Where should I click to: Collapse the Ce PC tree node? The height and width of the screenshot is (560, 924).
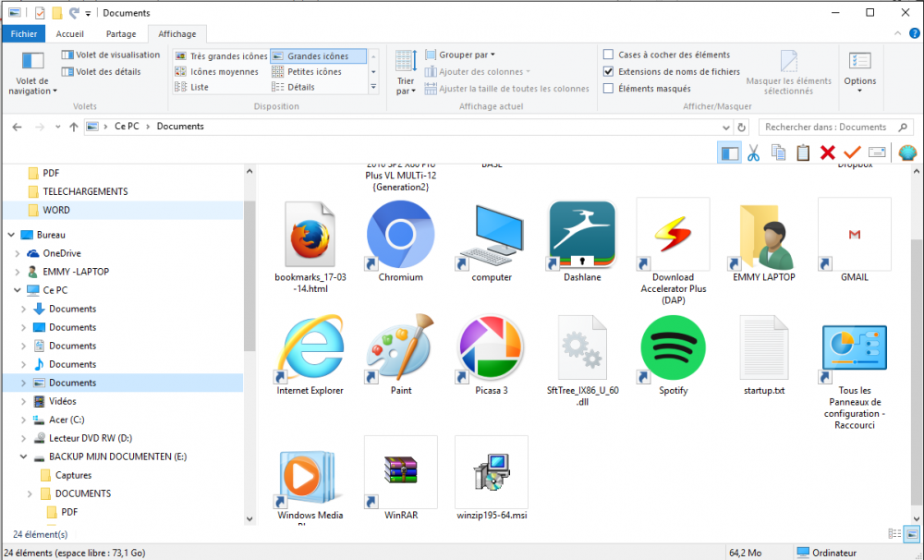point(17,290)
